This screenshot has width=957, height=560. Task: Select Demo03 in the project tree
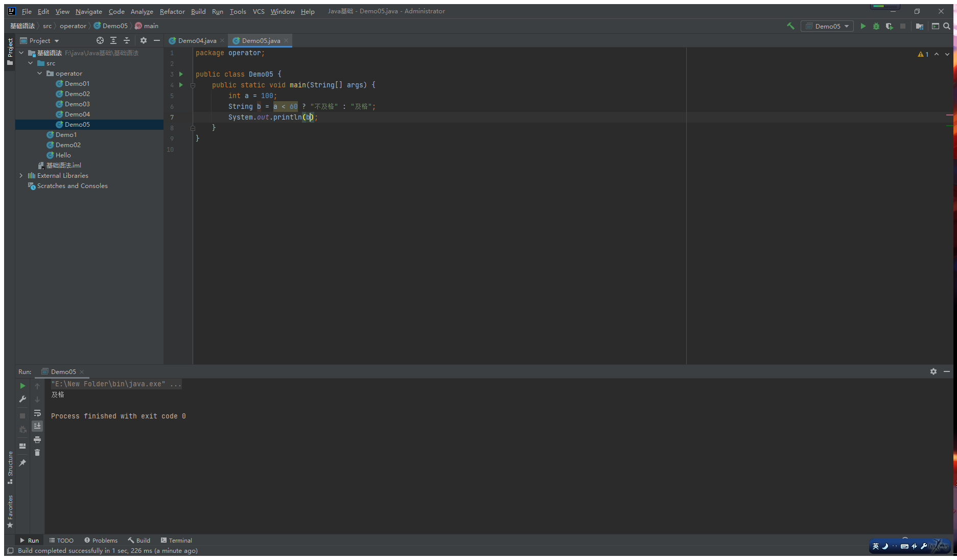click(77, 104)
